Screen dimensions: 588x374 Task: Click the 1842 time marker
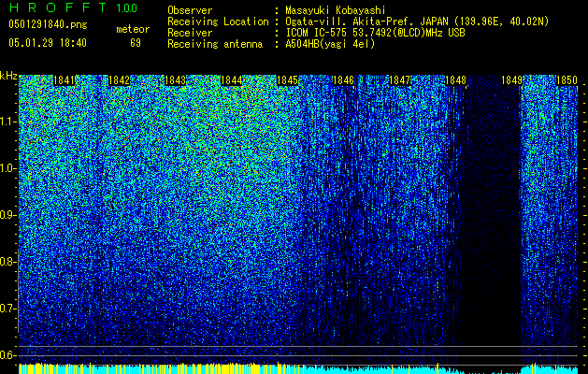[120, 80]
